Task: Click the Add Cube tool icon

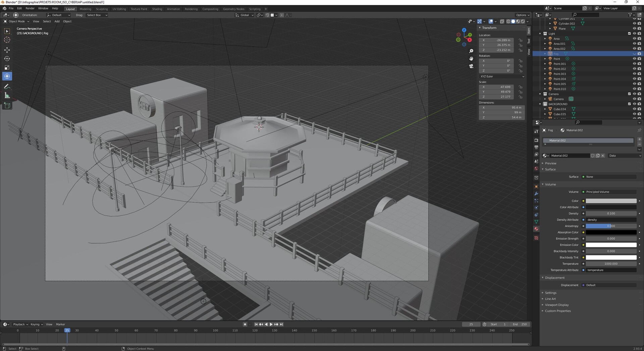Action: 7,106
